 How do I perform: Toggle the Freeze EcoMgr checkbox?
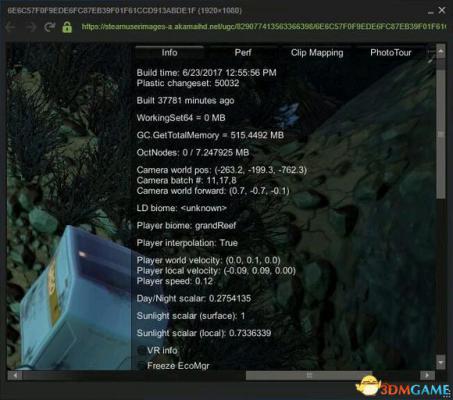pyautogui.click(x=141, y=366)
